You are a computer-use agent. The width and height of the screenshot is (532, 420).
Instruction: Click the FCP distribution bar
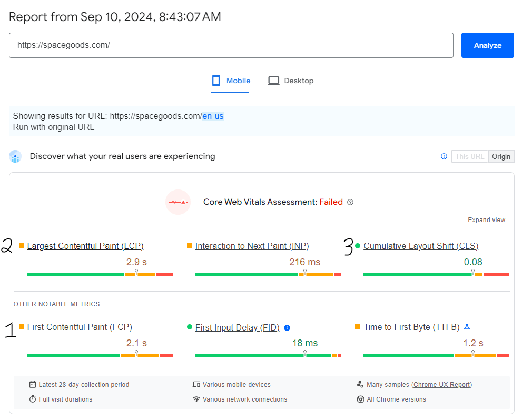(100, 355)
